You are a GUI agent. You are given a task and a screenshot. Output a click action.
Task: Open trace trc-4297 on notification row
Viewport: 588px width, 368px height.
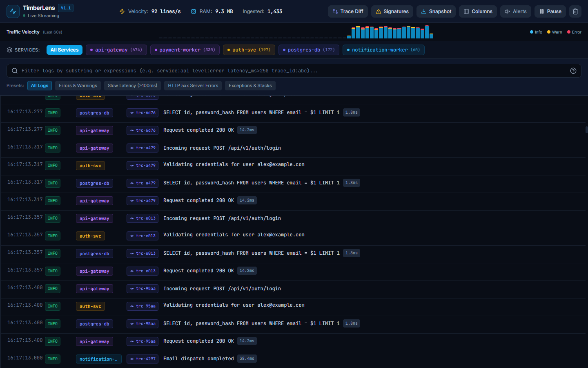pos(143,359)
